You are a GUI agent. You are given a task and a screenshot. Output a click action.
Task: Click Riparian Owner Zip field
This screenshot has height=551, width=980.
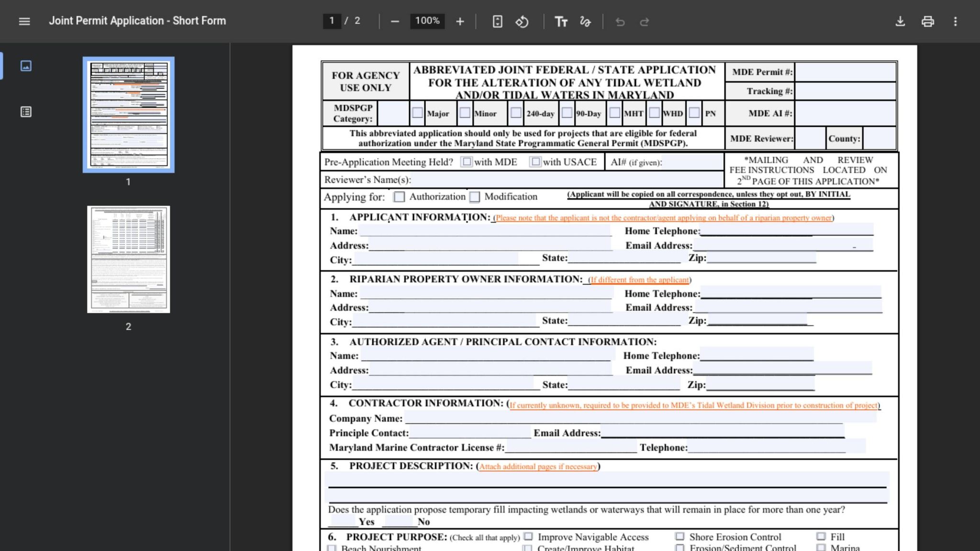click(x=757, y=320)
